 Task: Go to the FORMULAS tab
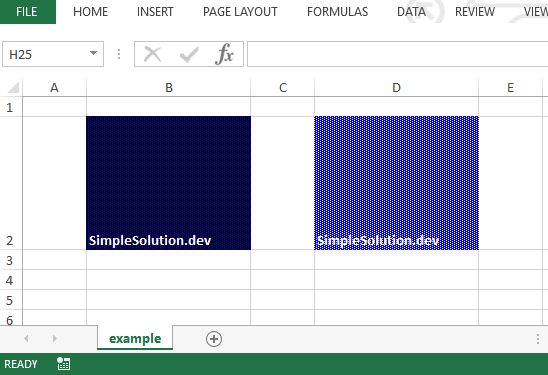coord(337,12)
